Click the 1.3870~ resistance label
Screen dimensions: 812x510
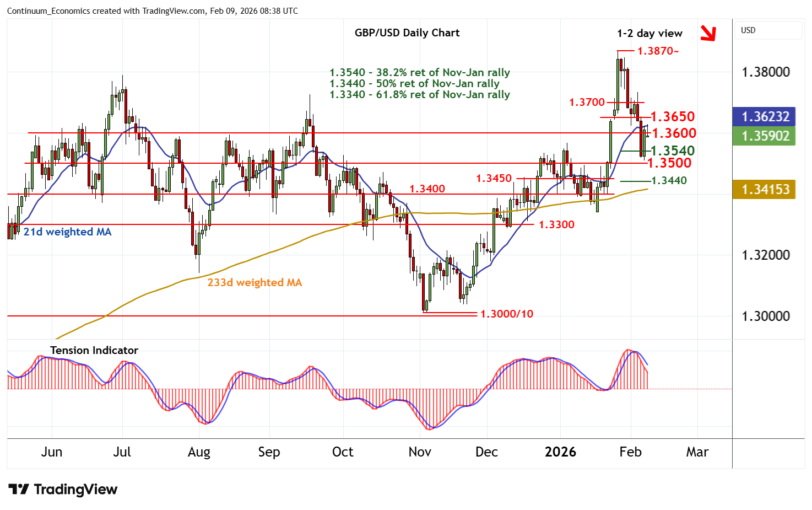click(658, 51)
